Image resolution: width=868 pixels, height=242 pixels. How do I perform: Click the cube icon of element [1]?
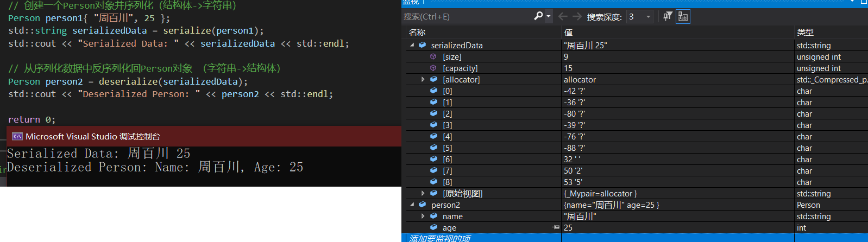pyautogui.click(x=433, y=103)
